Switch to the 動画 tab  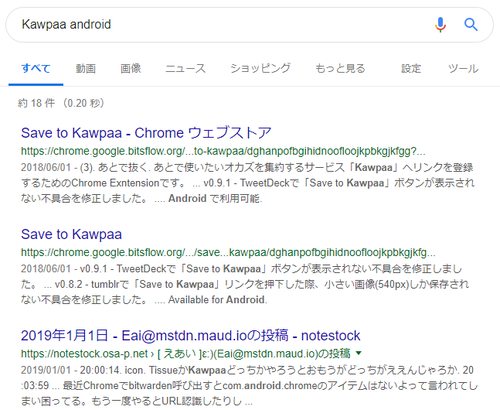86,69
